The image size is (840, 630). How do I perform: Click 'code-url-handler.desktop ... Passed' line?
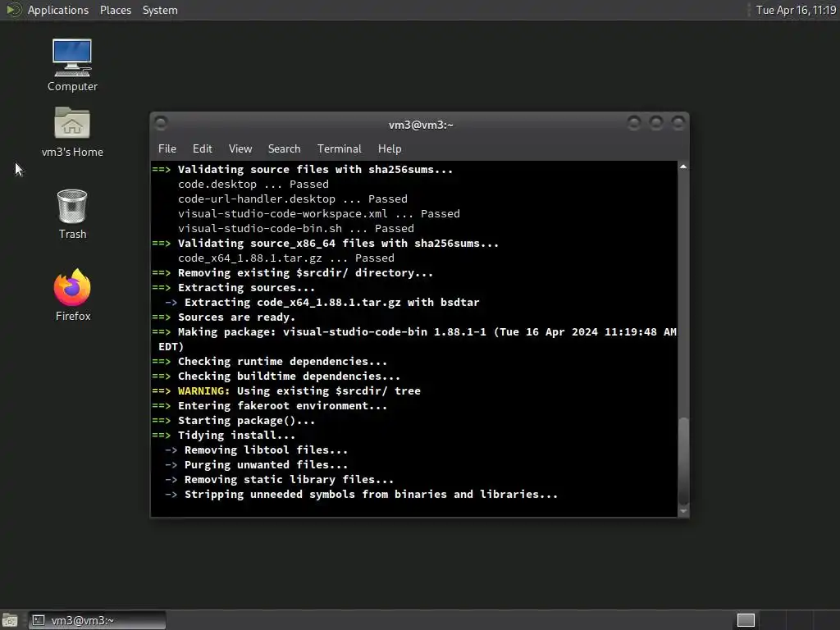(293, 199)
